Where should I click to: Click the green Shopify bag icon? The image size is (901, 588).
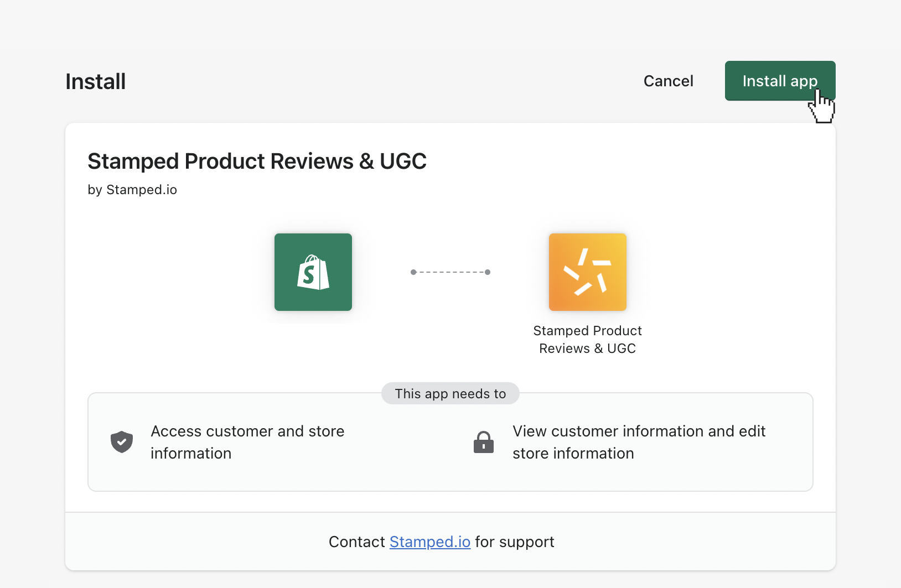pyautogui.click(x=313, y=272)
